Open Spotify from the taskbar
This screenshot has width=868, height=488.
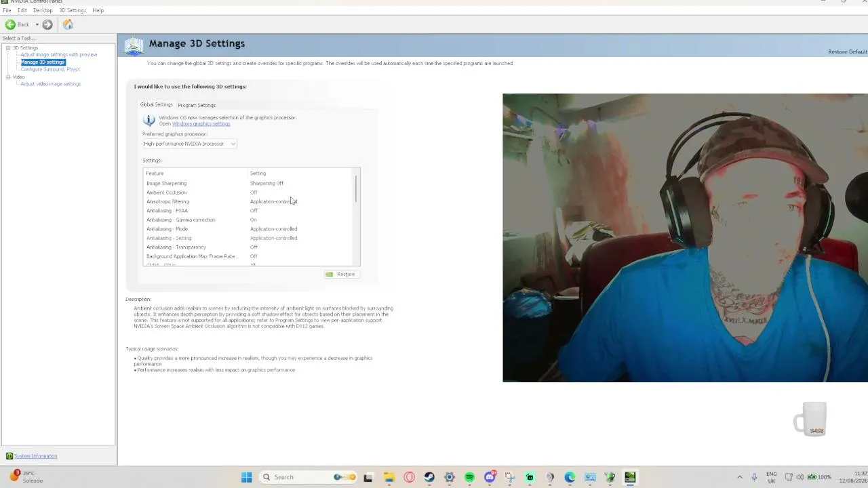[x=469, y=477]
